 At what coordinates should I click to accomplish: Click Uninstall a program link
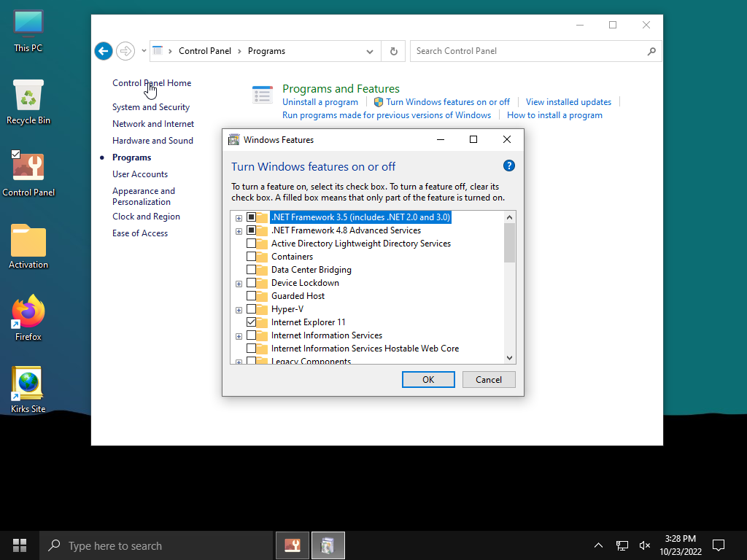[320, 102]
